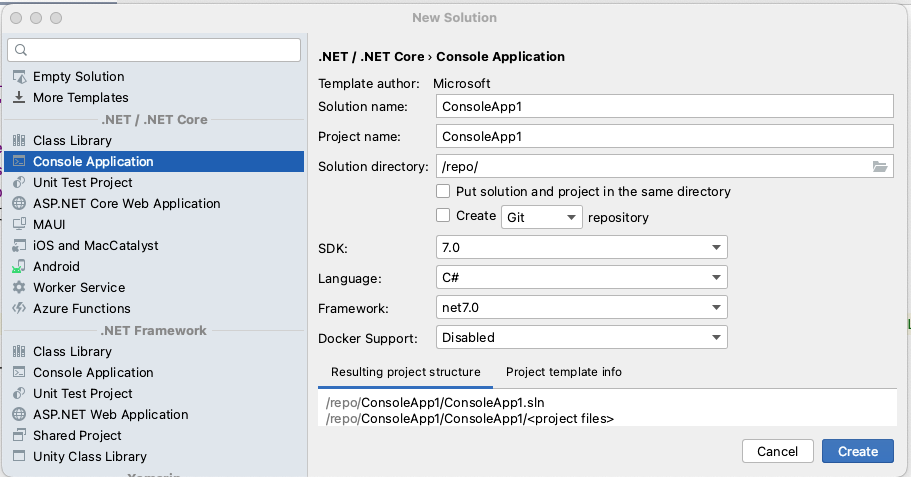Select Unit Test Project under .NET Core
The width and height of the screenshot is (911, 477).
click(x=154, y=182)
